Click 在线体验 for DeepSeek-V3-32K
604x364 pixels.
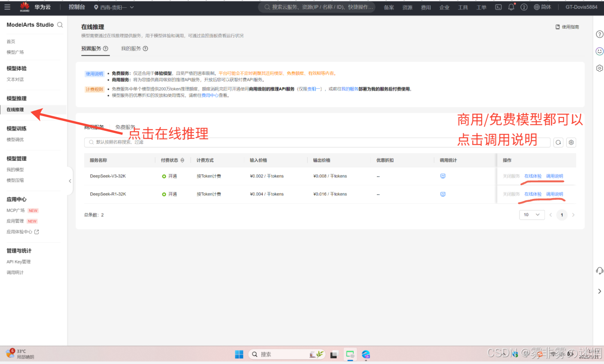tap(533, 176)
